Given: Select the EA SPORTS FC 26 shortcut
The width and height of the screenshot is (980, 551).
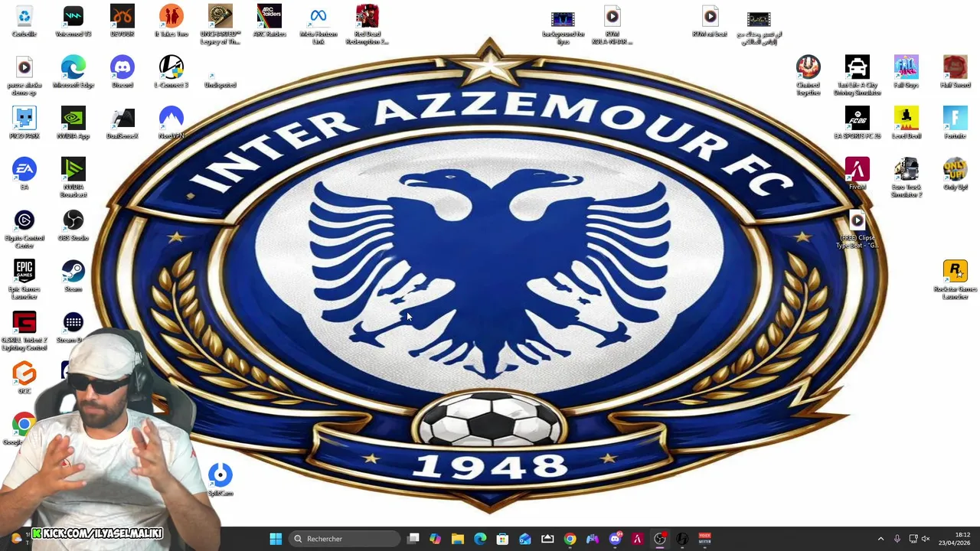Looking at the screenshot, I should tap(857, 124).
